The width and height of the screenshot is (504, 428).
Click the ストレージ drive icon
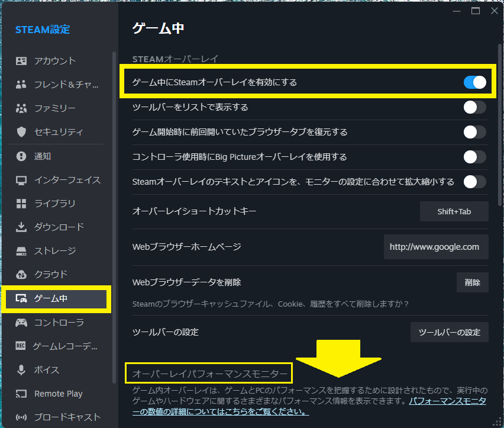21,251
